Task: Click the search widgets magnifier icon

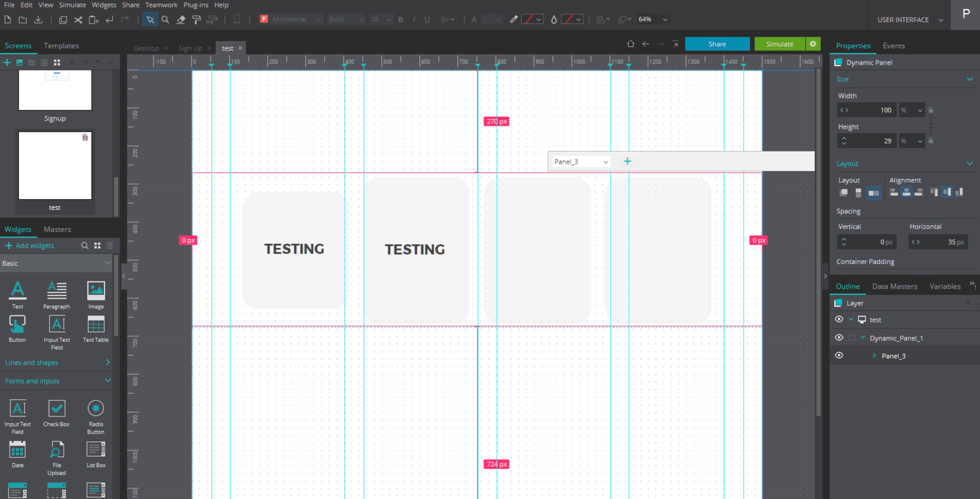Action: pos(84,246)
